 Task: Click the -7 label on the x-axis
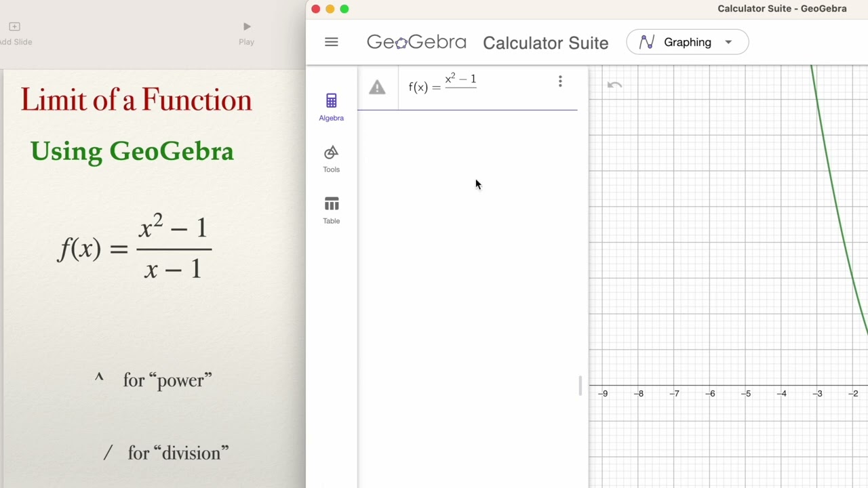click(x=674, y=393)
